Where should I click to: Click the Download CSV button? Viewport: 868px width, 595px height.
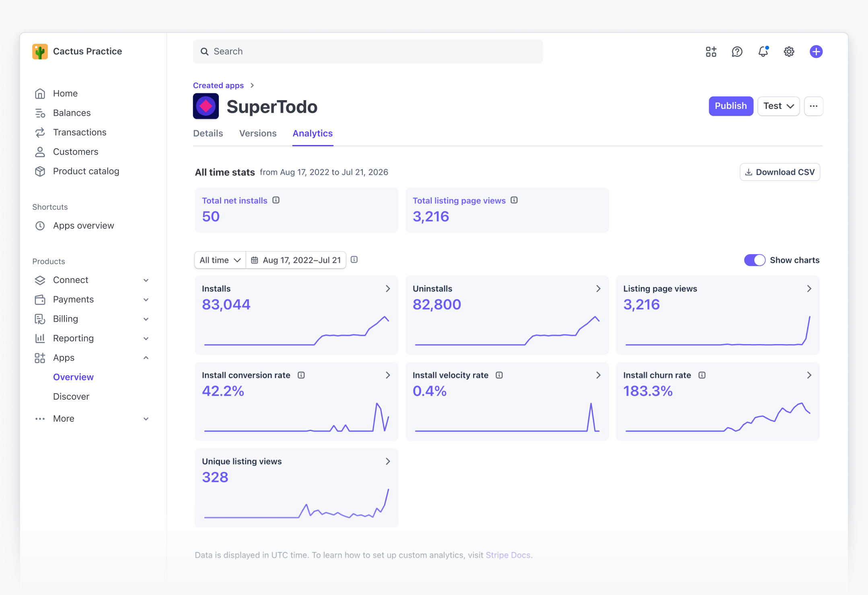click(x=780, y=172)
